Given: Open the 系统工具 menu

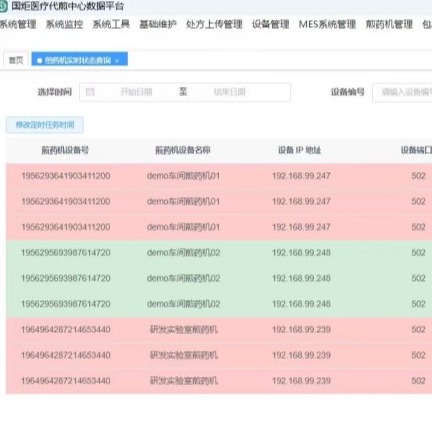Looking at the screenshot, I should click(x=111, y=24).
